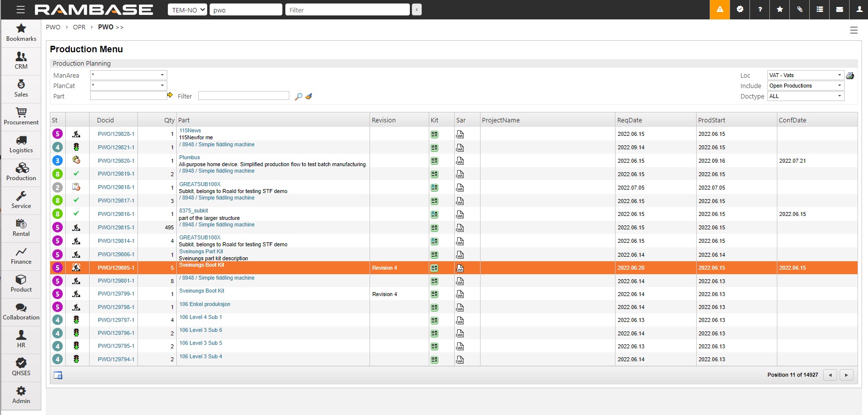Click the Production Planning Filter input field
The width and height of the screenshot is (868, 415).
click(x=244, y=96)
